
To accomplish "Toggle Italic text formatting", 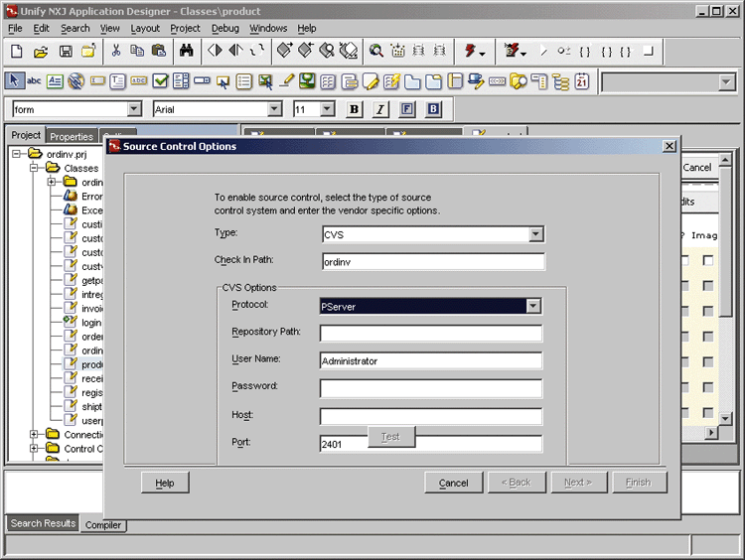I will 380,109.
